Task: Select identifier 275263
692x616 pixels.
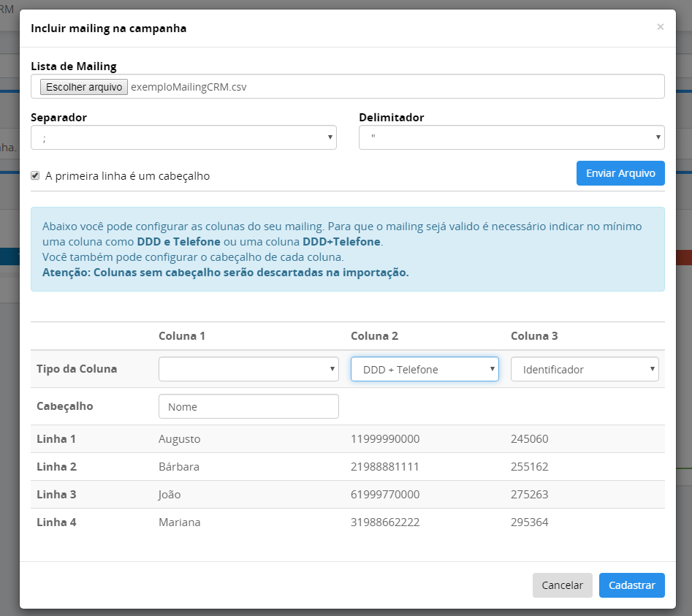Action: 530,494
